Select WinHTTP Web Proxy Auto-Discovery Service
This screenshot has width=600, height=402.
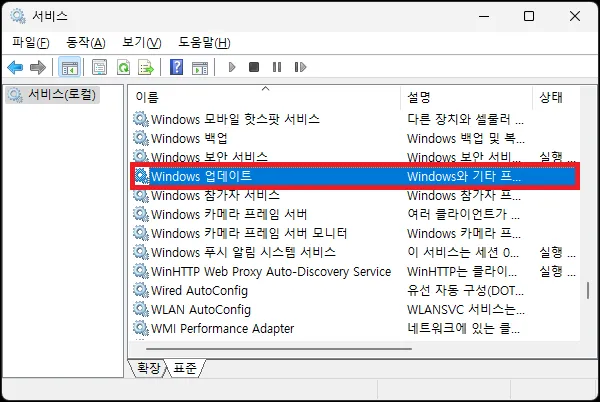tap(355, 271)
